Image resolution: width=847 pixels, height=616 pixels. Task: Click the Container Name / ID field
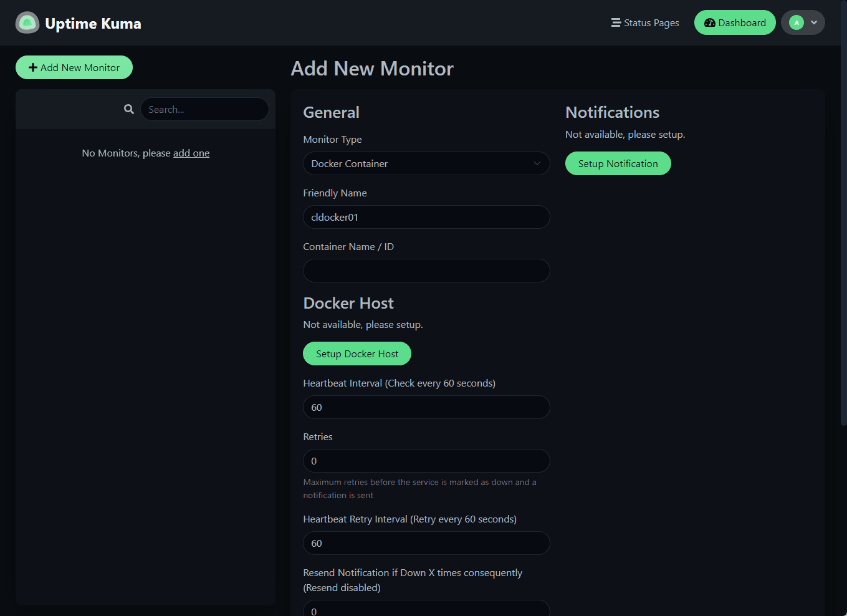[426, 271]
